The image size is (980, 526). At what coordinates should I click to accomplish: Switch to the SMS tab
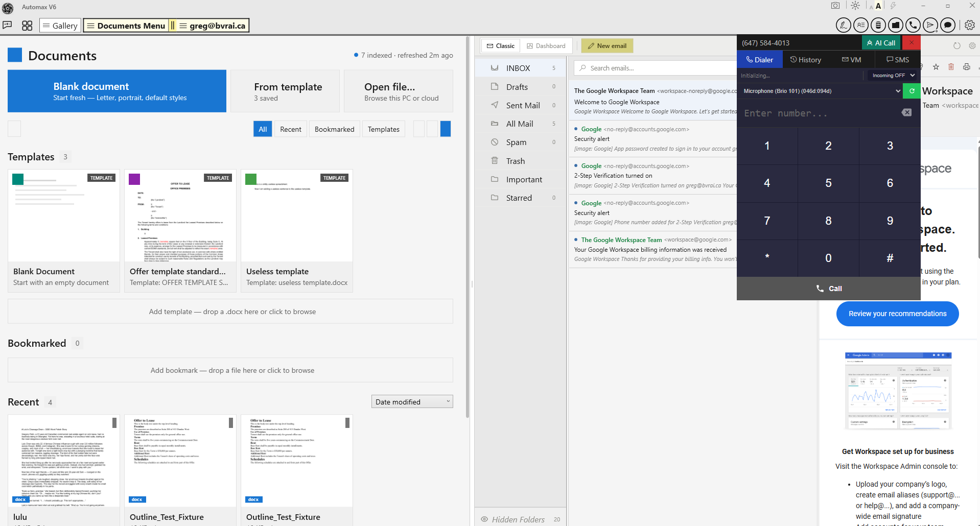coord(898,60)
